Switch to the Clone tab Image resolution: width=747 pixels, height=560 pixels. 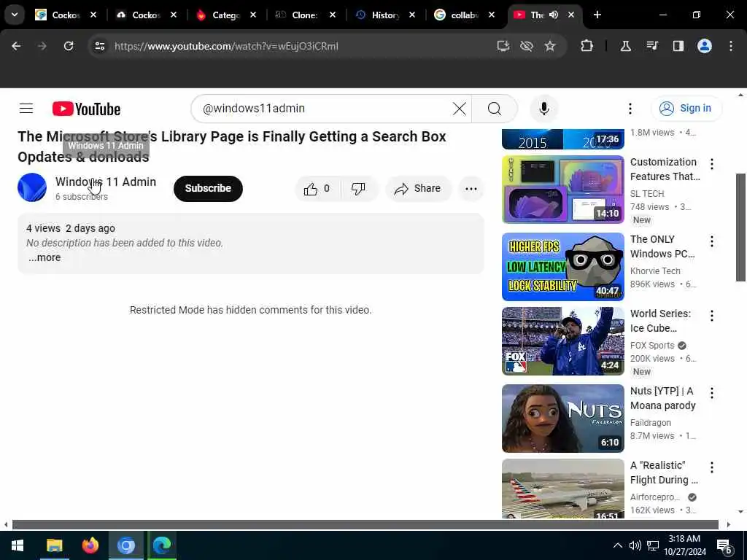pos(304,15)
